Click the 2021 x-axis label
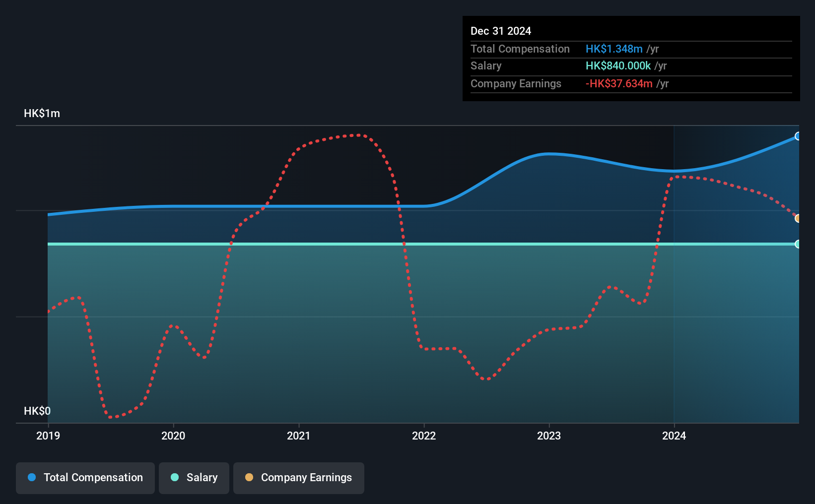815x504 pixels. 298,436
